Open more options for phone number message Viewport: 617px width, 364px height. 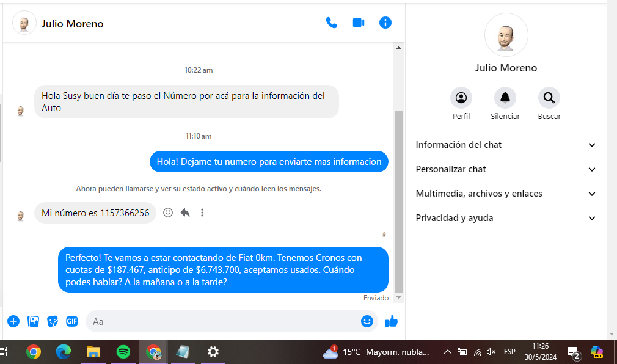pyautogui.click(x=202, y=213)
